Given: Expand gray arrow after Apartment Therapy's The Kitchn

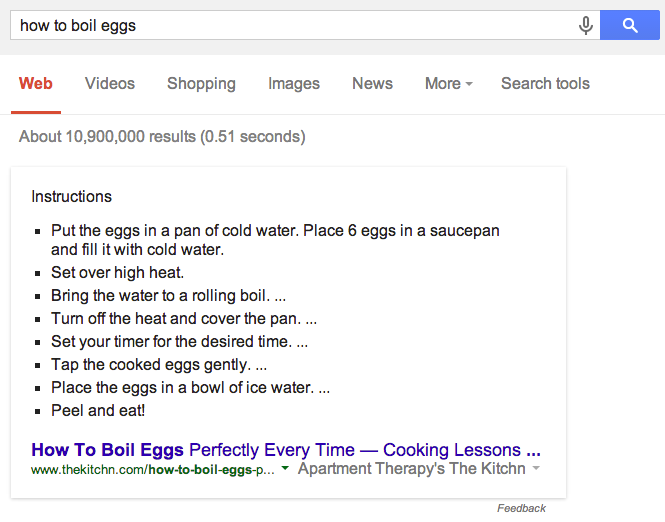Looking at the screenshot, I should (x=536, y=468).
